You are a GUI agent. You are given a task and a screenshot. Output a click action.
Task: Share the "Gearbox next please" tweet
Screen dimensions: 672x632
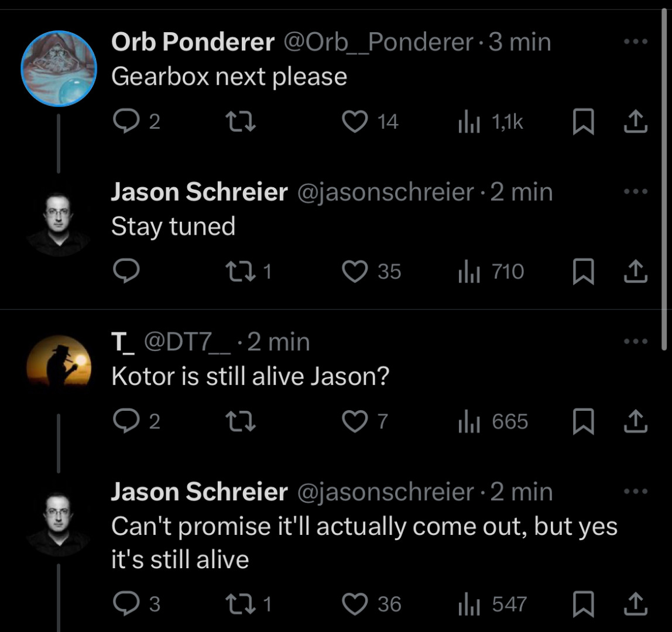coord(636,122)
